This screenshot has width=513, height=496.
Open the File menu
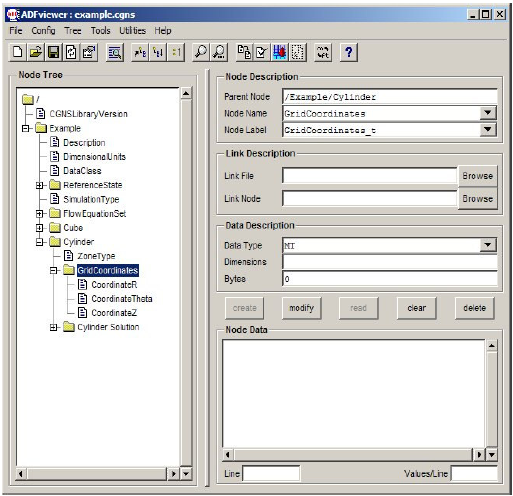tap(16, 31)
